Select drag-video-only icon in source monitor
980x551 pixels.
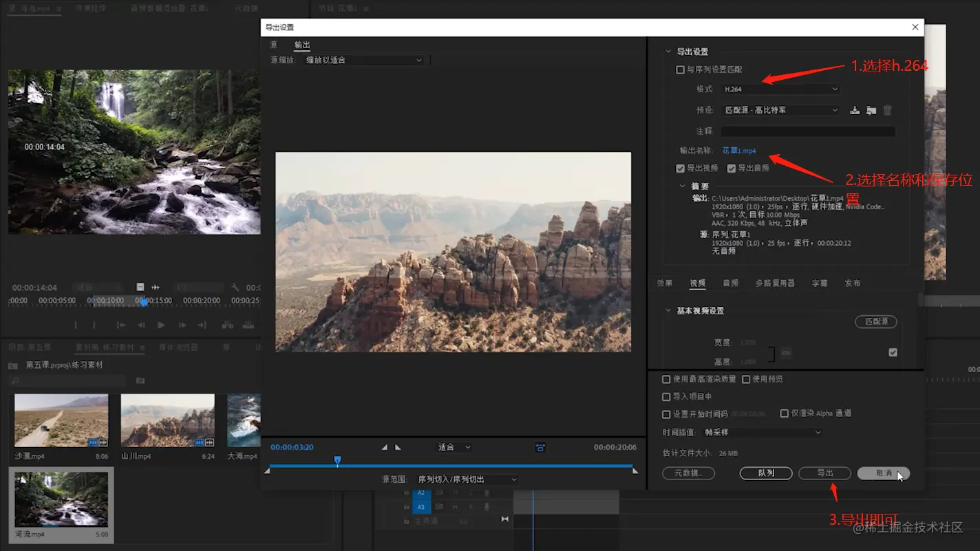140,287
